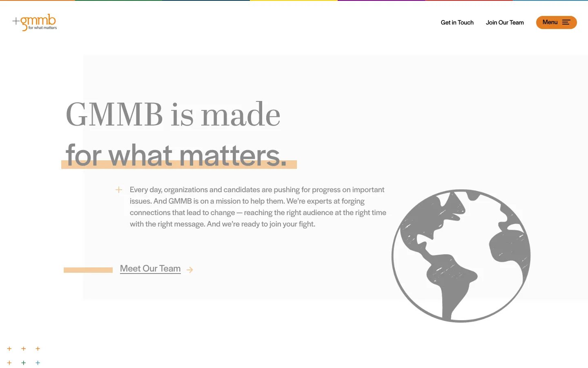Screen dimensions: 588x368
Task: Click the blue plus icon near bottom left
Action: [x=38, y=363]
